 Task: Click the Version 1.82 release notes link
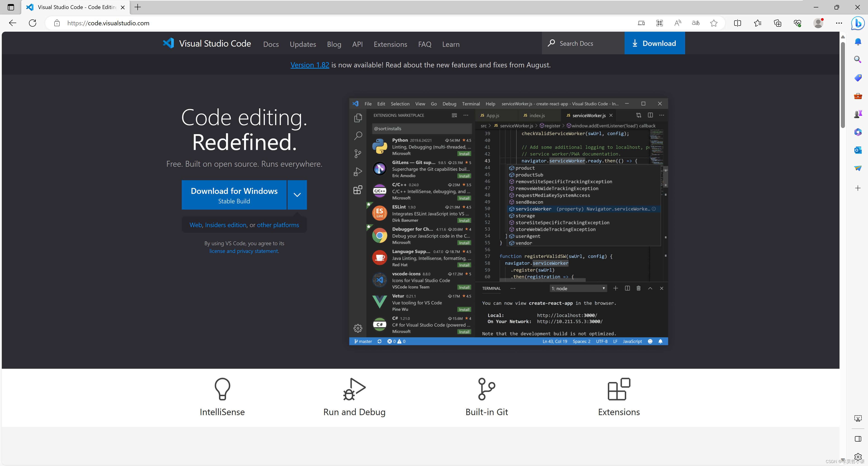(310, 64)
